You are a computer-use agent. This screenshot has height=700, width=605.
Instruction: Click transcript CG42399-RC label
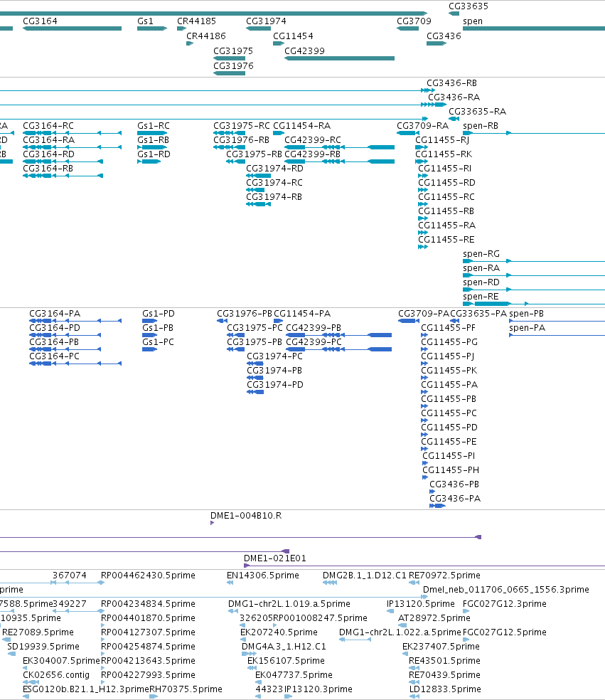click(313, 139)
